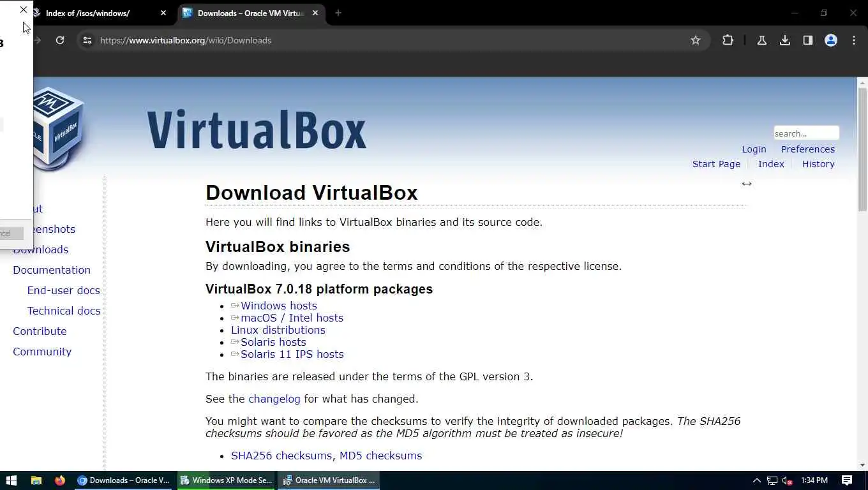Screen dimensions: 868x490
Task: Click the page vertical scrollbar thumb
Action: click(862, 149)
